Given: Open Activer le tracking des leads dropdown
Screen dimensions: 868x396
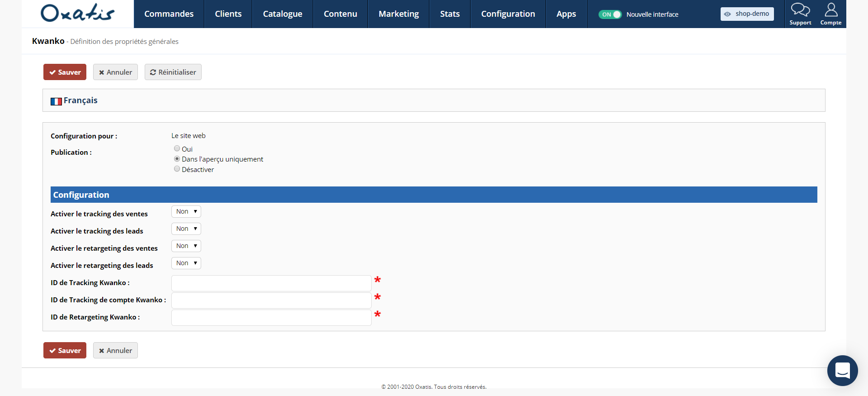Looking at the screenshot, I should 186,229.
